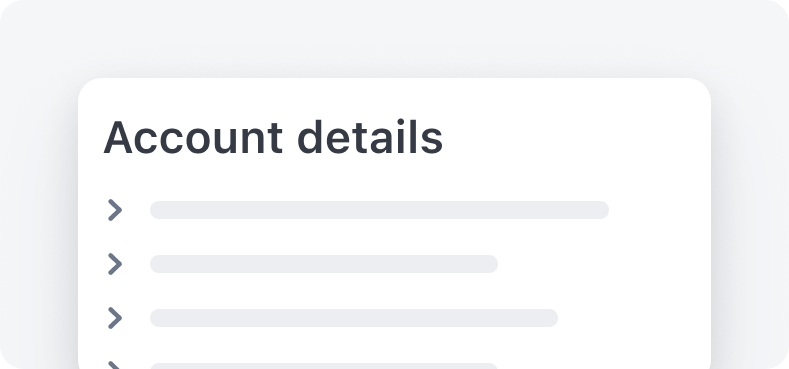Open the second skeleton list item
Screen dimensions: 789x369
[302, 264]
